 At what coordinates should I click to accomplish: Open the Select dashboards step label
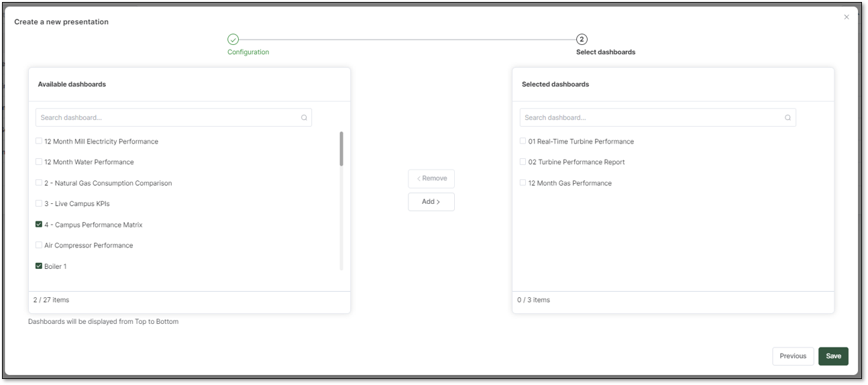coord(606,52)
